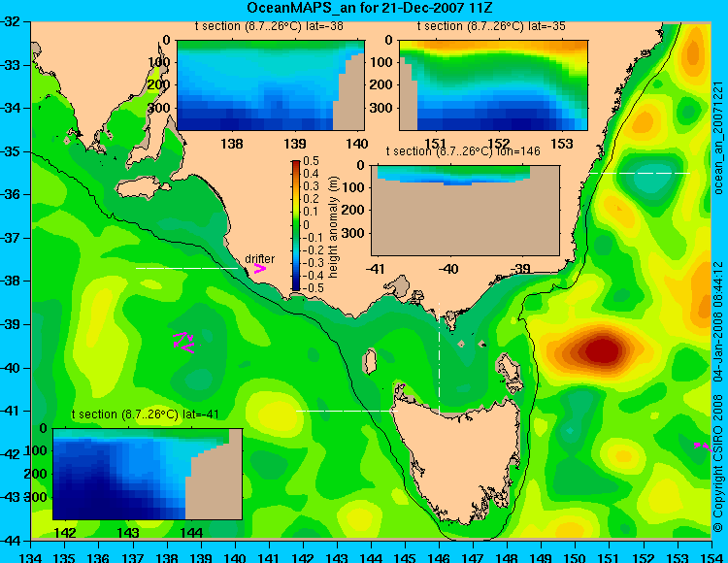Click the white dashed section line at latitude -35
This screenshot has width=728, height=563.
(x=641, y=173)
